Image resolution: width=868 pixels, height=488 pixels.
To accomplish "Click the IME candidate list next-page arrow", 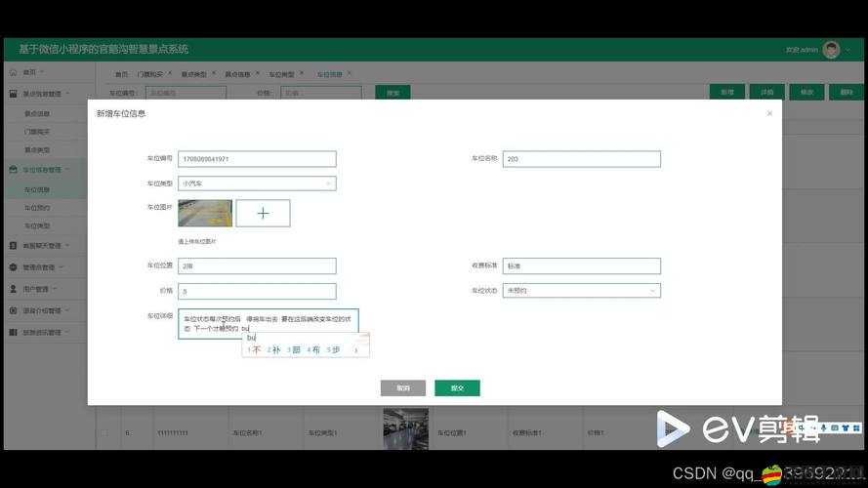I will 356,349.
